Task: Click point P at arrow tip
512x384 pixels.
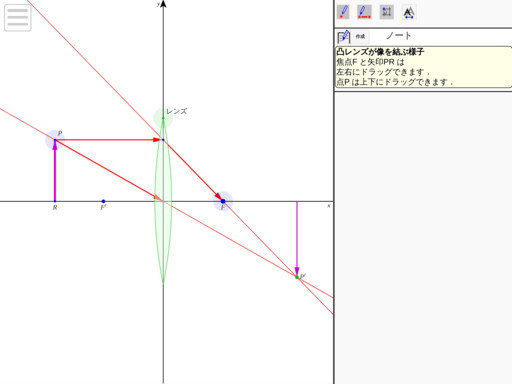Action: tap(55, 140)
